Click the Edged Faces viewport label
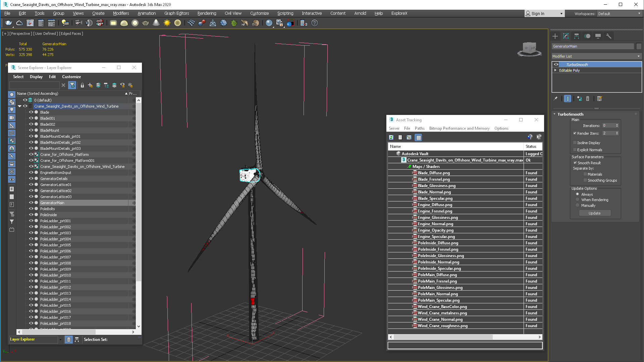The height and width of the screenshot is (362, 644). pyautogui.click(x=71, y=34)
